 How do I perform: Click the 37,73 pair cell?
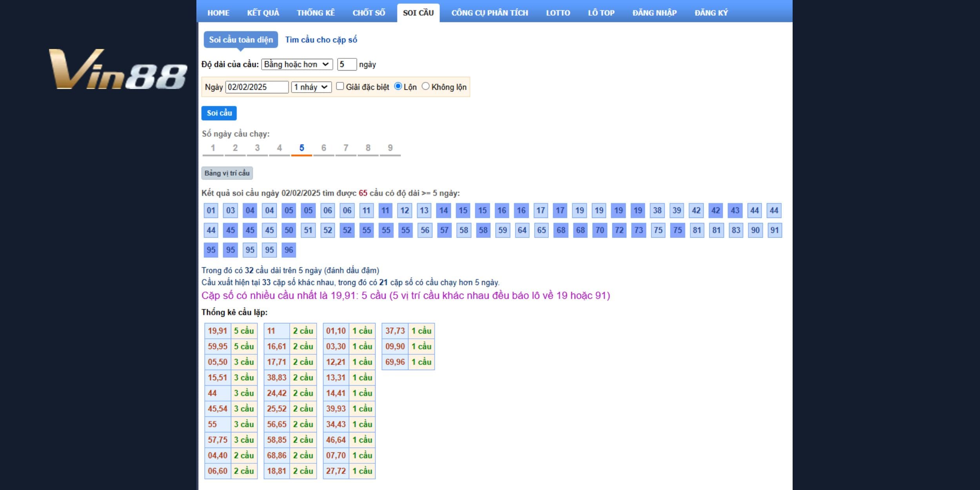click(x=395, y=331)
